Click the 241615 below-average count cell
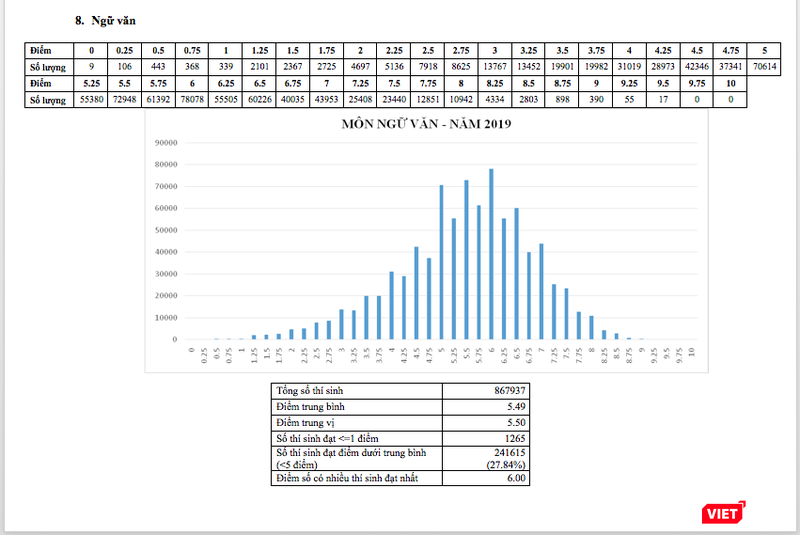800x535 pixels. [x=509, y=453]
